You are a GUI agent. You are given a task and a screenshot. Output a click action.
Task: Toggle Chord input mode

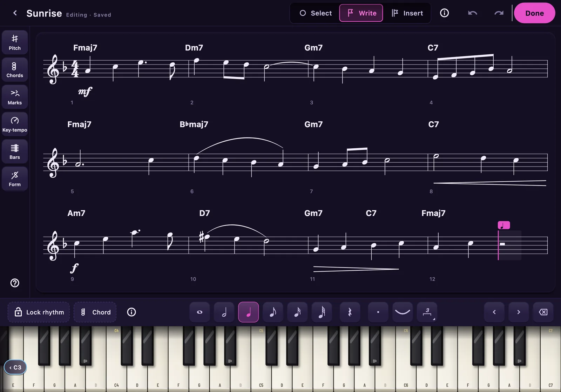(95, 312)
